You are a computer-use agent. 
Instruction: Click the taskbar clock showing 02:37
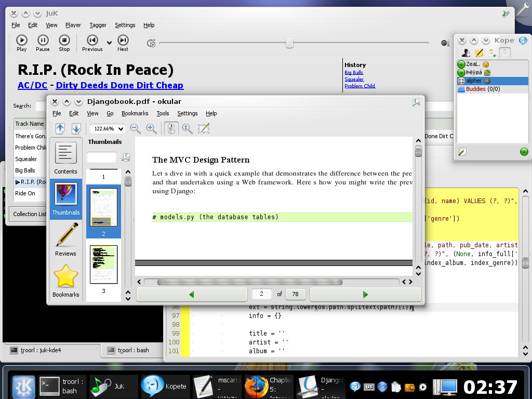click(x=490, y=387)
